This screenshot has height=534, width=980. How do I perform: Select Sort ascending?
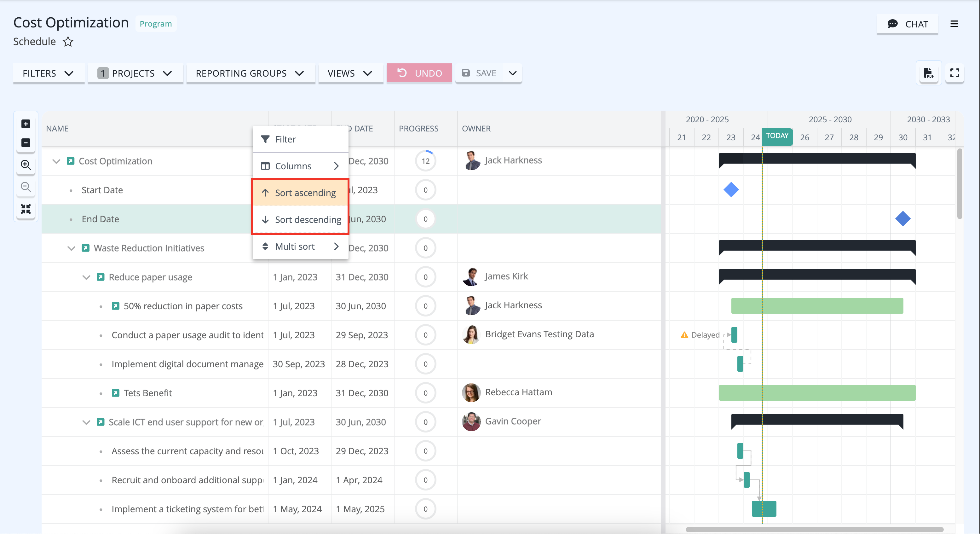coord(300,193)
